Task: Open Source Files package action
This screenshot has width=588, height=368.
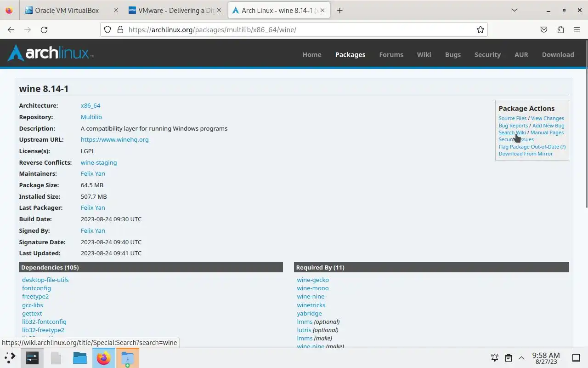Action: coord(513,118)
